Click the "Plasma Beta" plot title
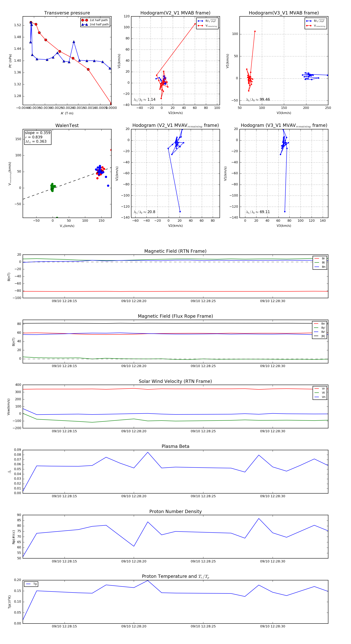The height and width of the screenshot is (644, 351). pyautogui.click(x=175, y=447)
